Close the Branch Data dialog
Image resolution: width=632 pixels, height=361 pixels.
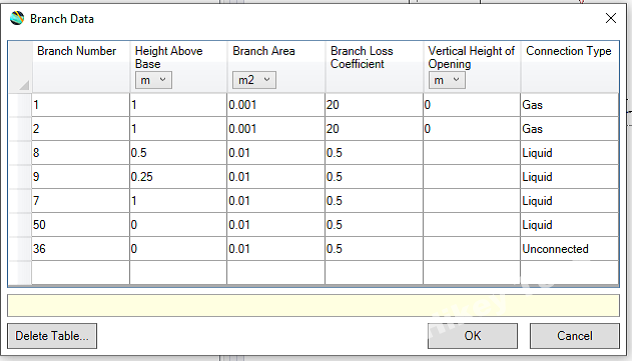[611, 18]
